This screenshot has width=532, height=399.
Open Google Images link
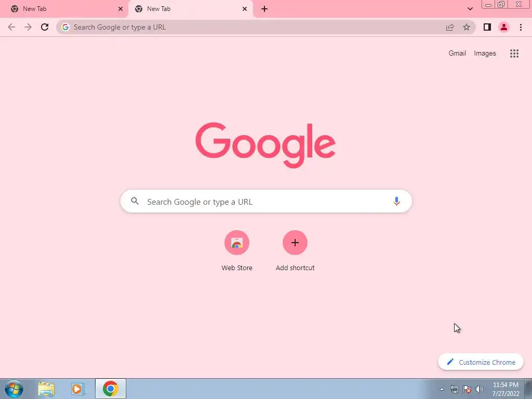(485, 54)
